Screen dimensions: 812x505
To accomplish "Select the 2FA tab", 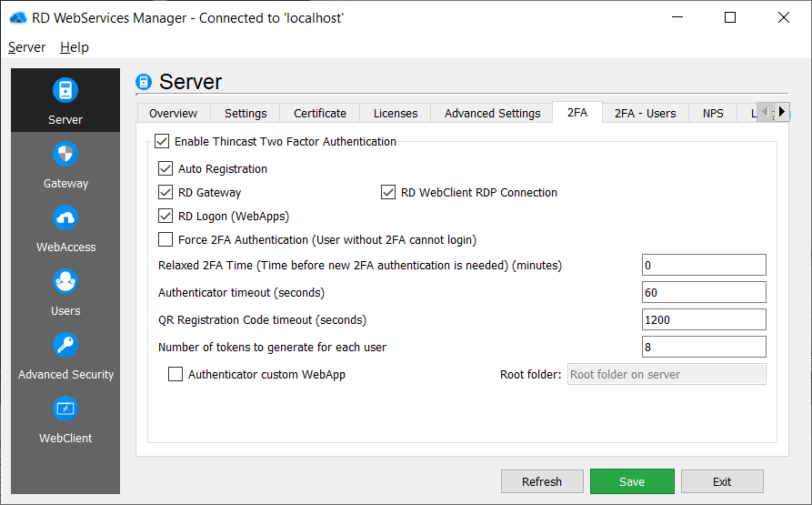I will point(576,113).
